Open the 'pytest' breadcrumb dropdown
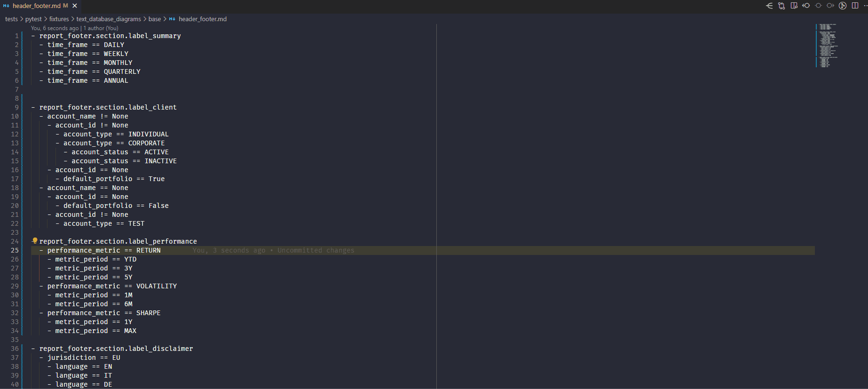The image size is (868, 389). (x=33, y=19)
